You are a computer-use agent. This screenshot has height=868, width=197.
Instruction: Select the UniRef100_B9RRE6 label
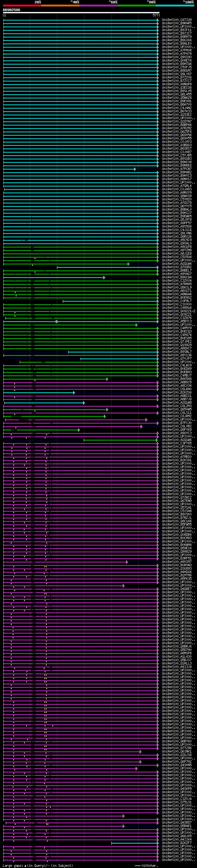click(x=176, y=165)
